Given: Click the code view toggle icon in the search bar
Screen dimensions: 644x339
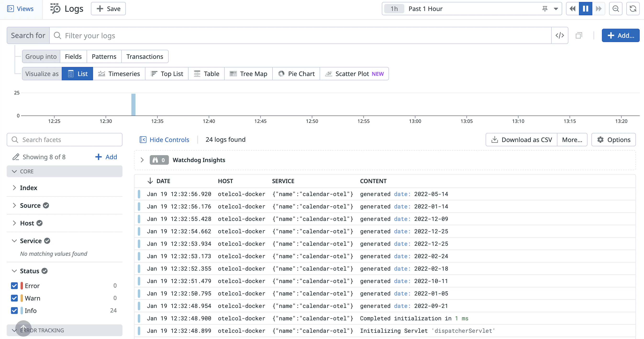Looking at the screenshot, I should coord(560,35).
